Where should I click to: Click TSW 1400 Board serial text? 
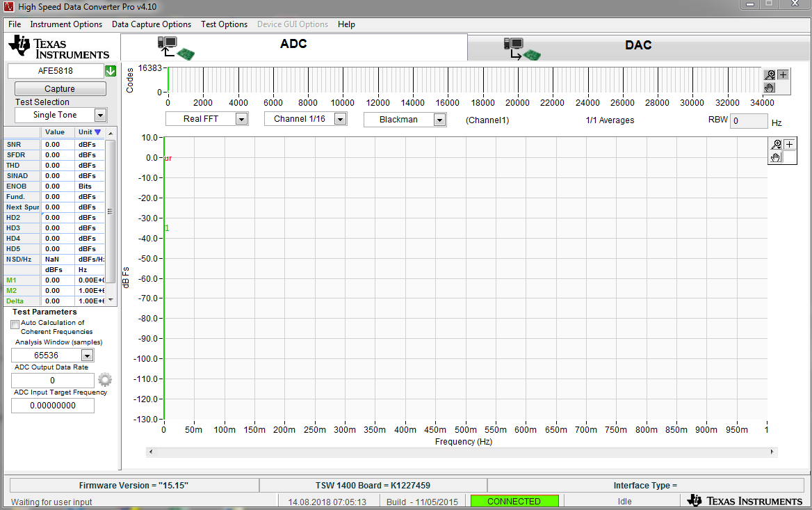pyautogui.click(x=373, y=486)
